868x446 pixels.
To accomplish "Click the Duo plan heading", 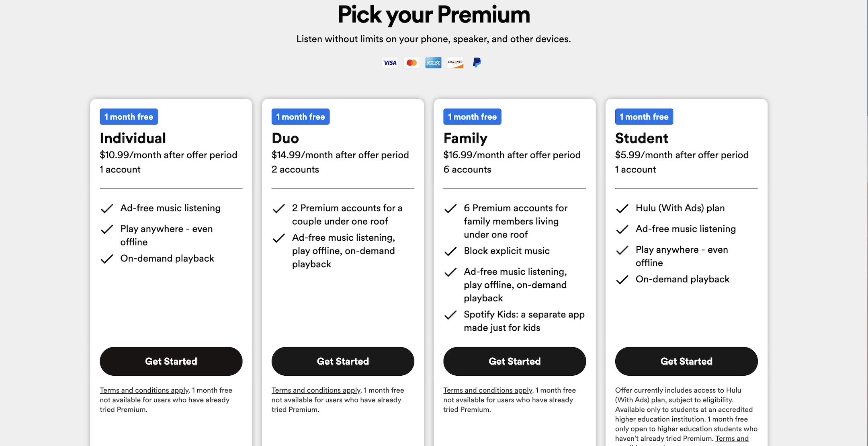I will point(285,138).
